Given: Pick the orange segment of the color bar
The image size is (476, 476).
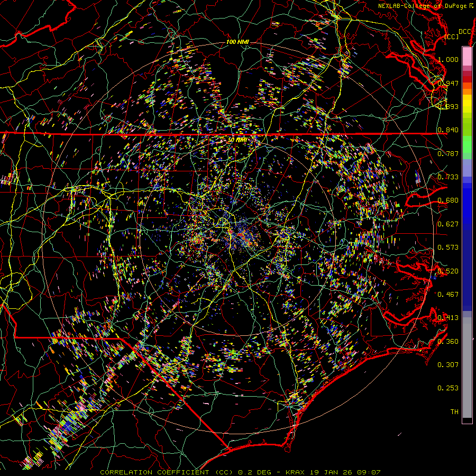Looking at the screenshot, I should [x=467, y=91].
